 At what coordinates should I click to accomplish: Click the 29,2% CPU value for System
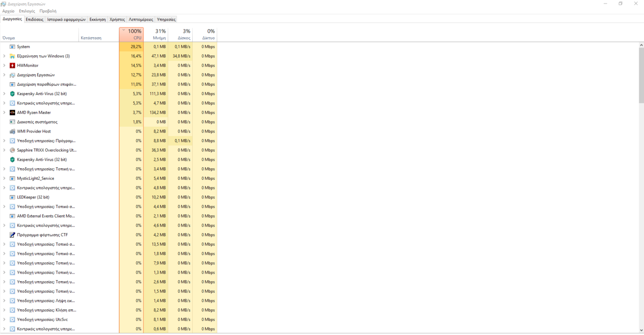click(x=136, y=47)
